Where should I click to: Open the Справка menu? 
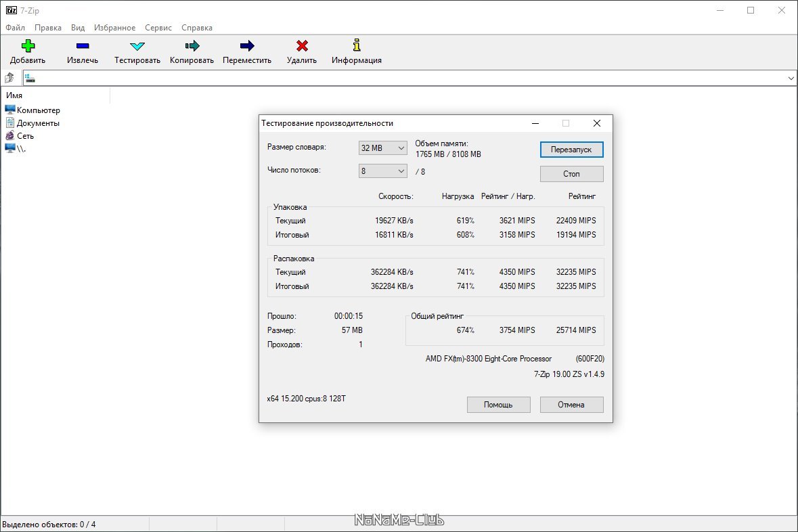197,28
